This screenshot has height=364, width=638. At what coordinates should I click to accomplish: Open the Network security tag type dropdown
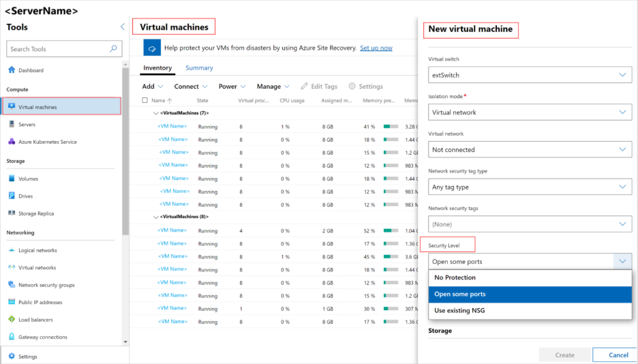[530, 187]
